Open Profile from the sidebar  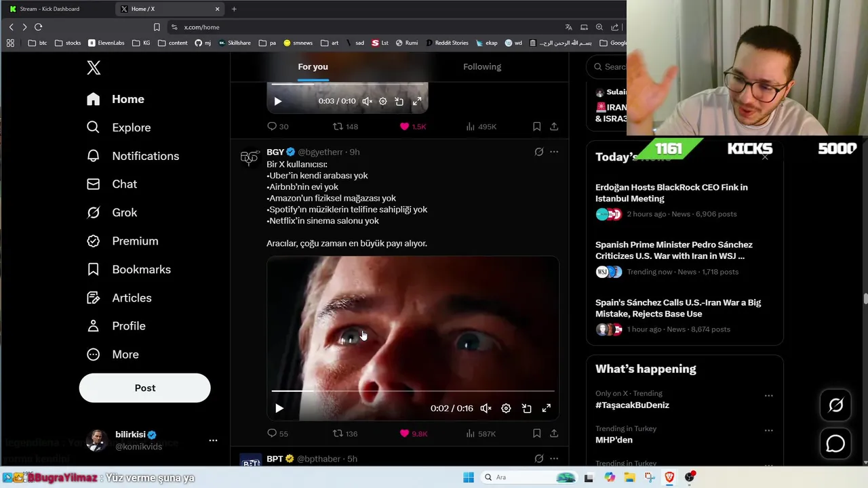[x=116, y=326]
